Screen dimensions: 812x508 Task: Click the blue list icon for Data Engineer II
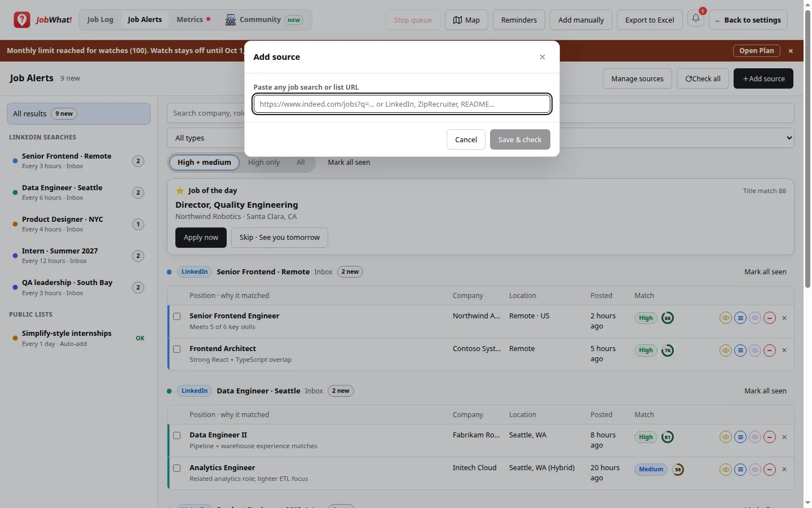point(740,437)
